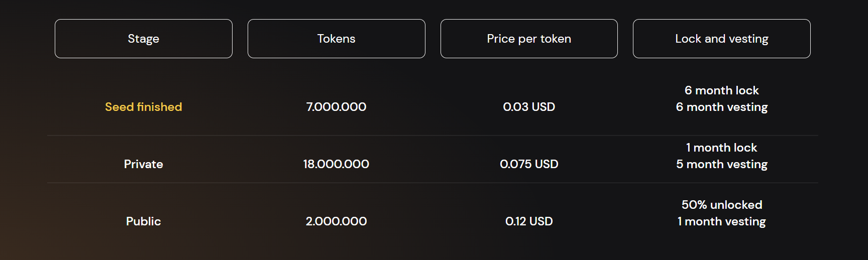This screenshot has width=868, height=260.
Task: Click the 6 month lock text
Action: coord(721,90)
